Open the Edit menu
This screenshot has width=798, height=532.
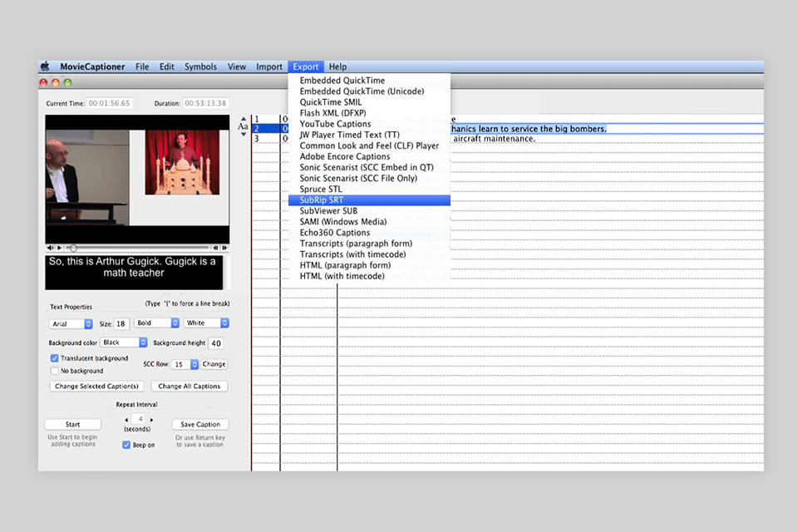(166, 66)
